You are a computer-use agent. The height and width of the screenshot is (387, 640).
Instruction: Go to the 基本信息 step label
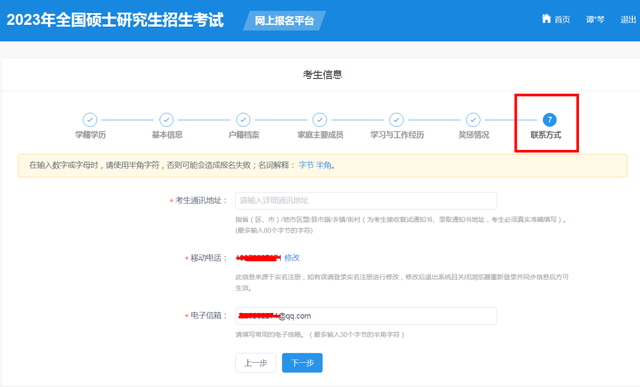click(167, 135)
